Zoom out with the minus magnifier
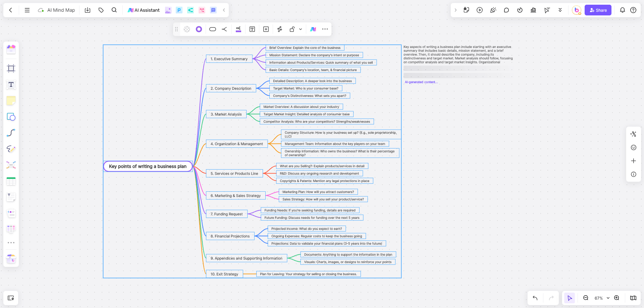Screen dimensions: 644x308 586,298
